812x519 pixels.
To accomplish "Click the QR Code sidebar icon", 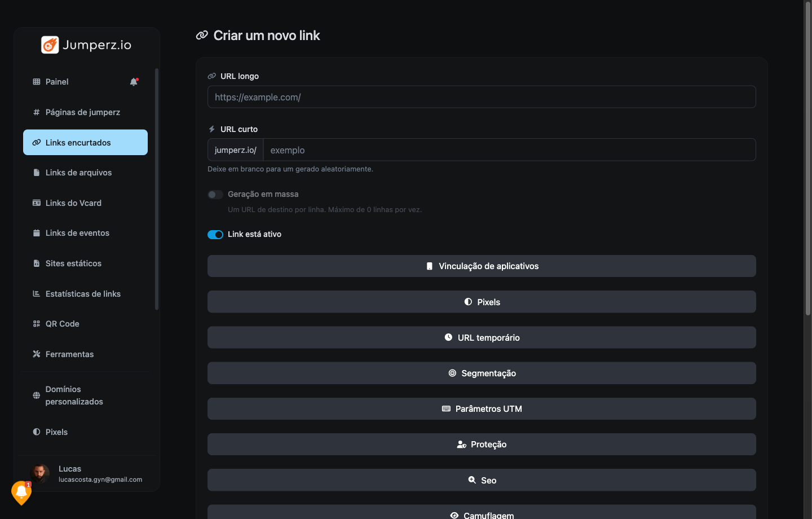I will point(37,324).
